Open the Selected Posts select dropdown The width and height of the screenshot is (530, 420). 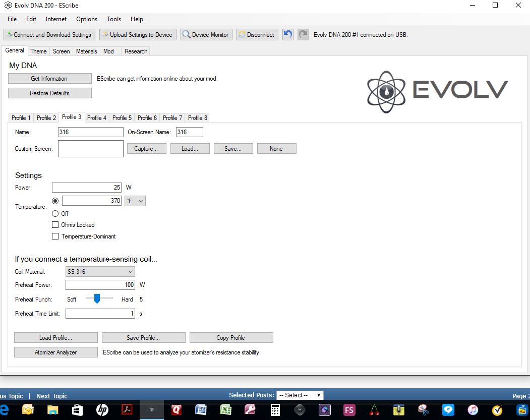click(300, 395)
